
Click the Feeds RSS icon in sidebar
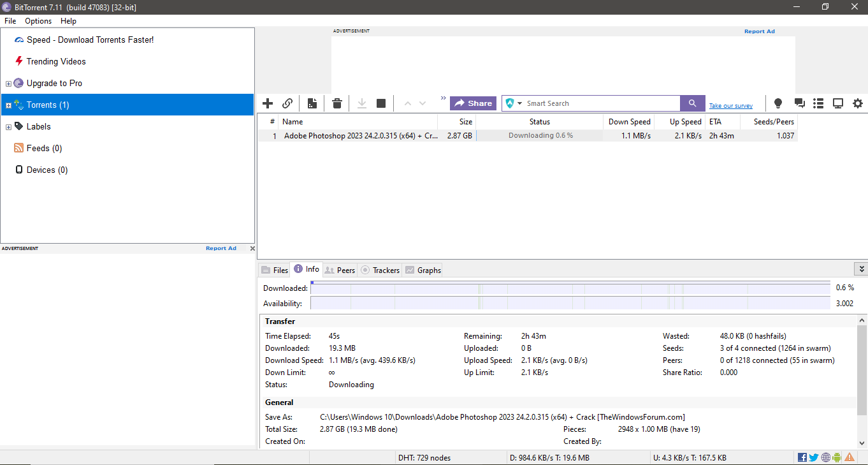pos(19,148)
